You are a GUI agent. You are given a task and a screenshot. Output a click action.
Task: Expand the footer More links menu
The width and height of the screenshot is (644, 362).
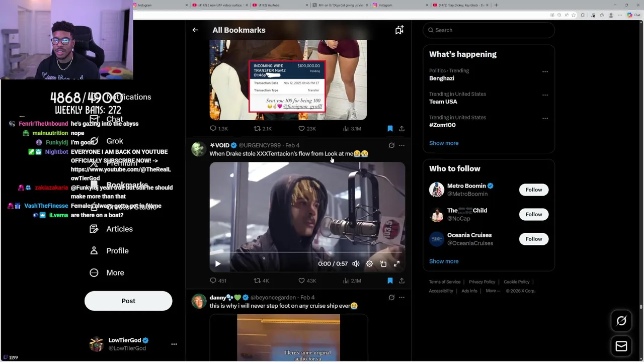(x=493, y=291)
